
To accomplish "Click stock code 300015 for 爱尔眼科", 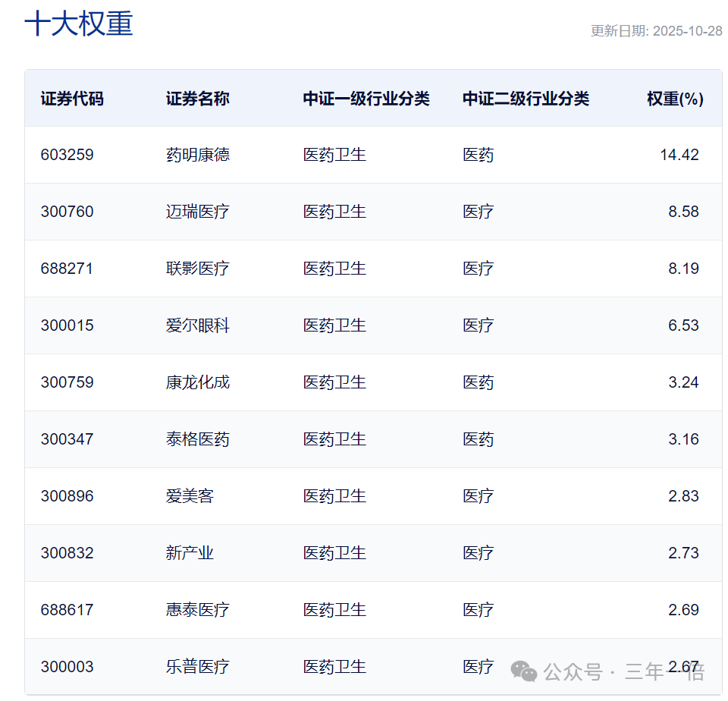I will pos(65,325).
